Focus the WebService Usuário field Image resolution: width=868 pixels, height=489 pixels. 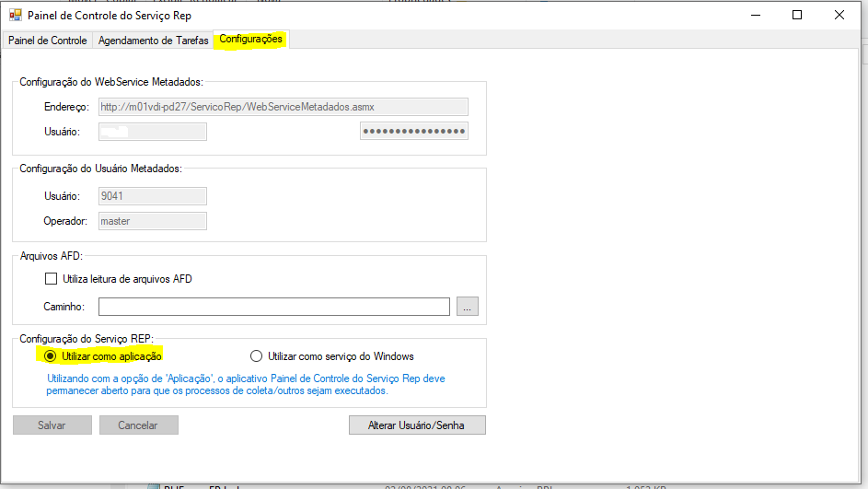point(152,132)
